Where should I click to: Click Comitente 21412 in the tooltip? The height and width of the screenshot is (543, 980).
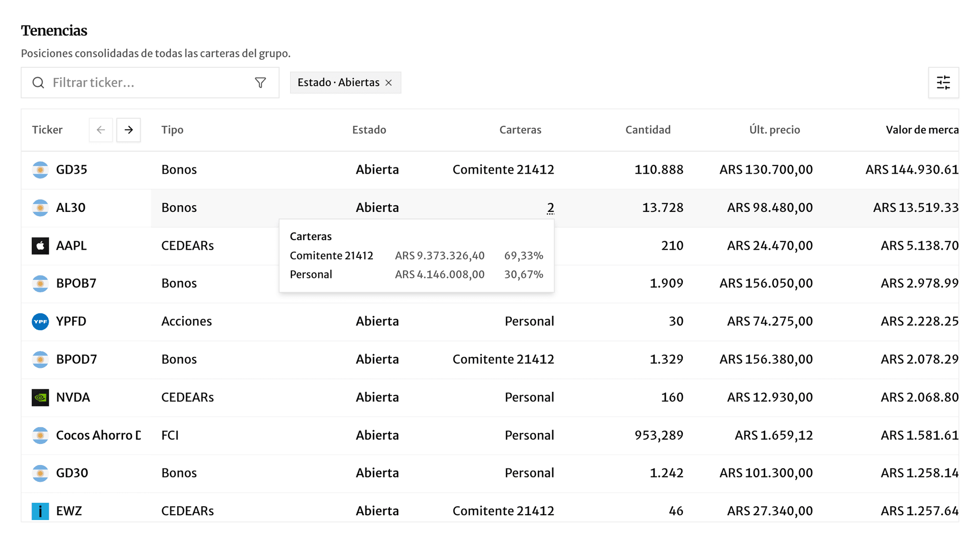[x=332, y=255]
